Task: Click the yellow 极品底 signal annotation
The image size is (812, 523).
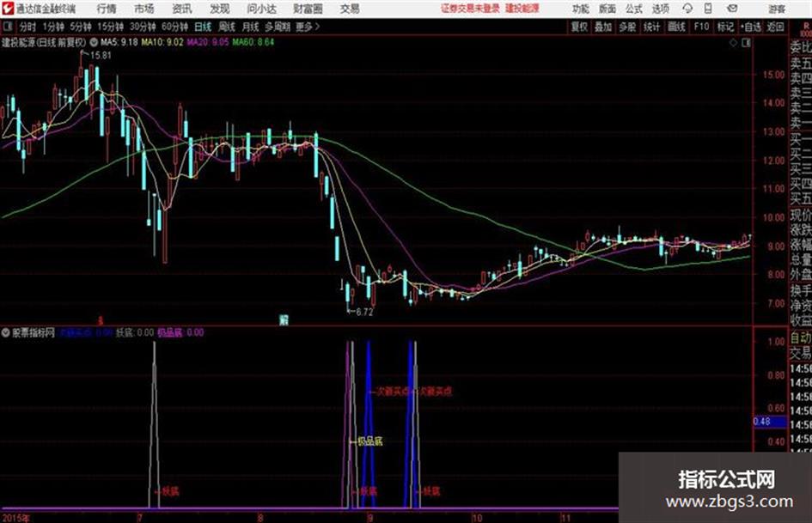Action: pos(370,441)
